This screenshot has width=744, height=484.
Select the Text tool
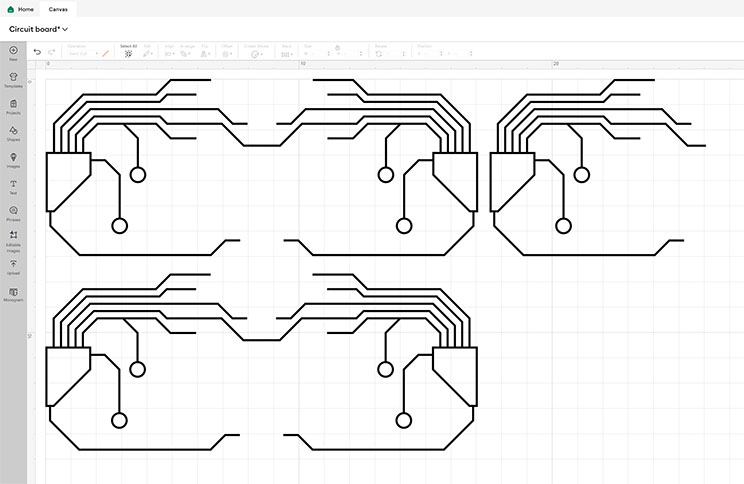click(13, 187)
